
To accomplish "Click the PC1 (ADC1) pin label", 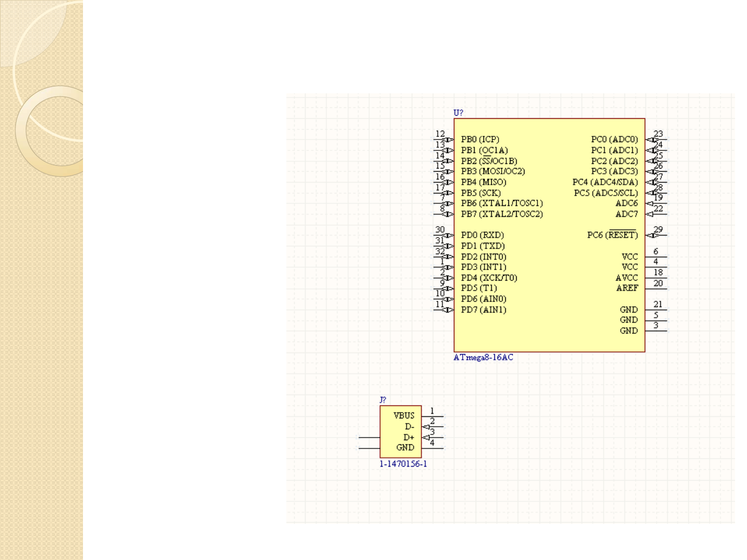I will tap(615, 150).
